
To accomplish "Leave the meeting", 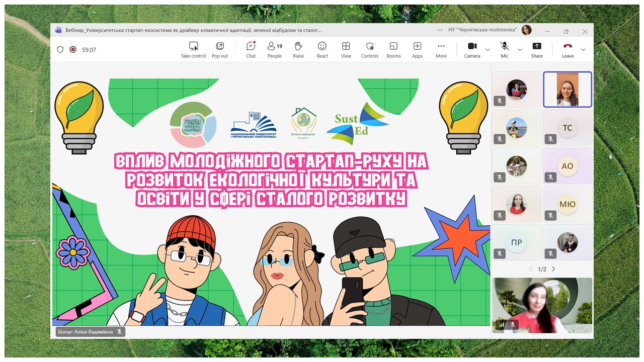I will 568,50.
